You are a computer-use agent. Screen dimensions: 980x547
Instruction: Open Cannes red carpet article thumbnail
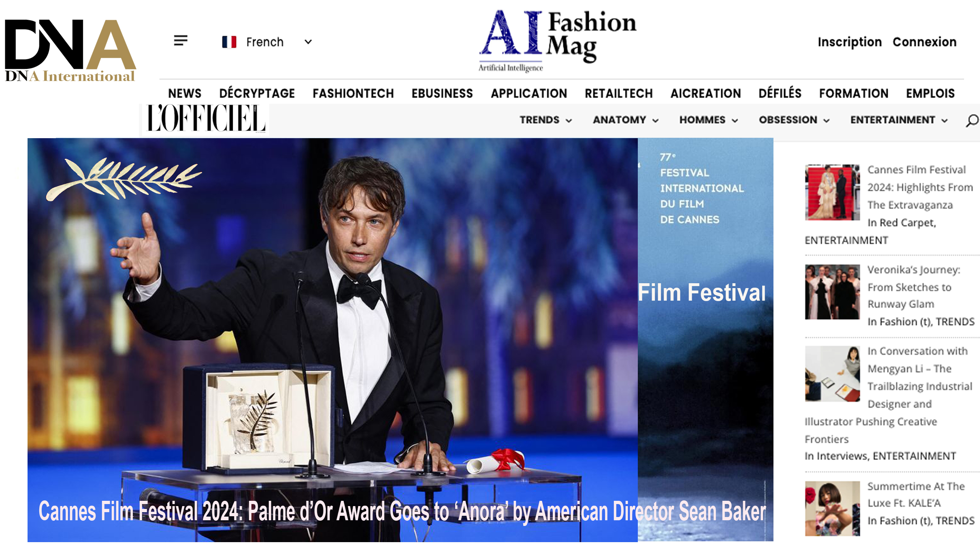click(x=832, y=192)
